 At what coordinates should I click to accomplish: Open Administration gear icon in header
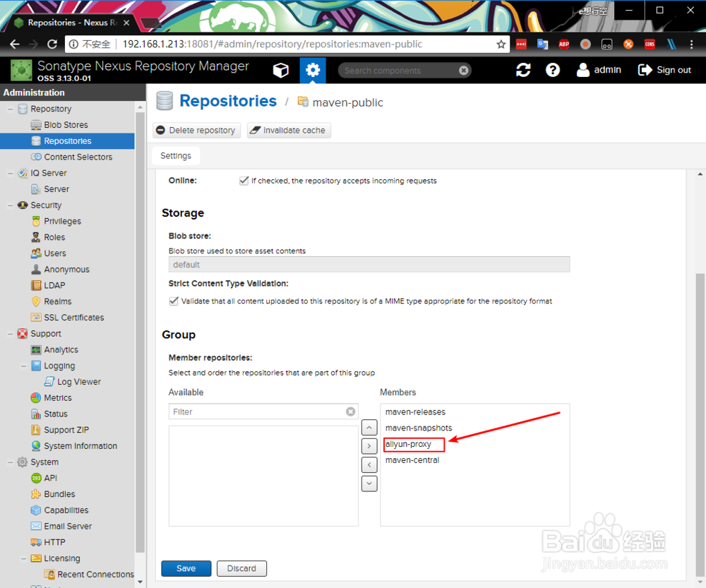coord(313,71)
